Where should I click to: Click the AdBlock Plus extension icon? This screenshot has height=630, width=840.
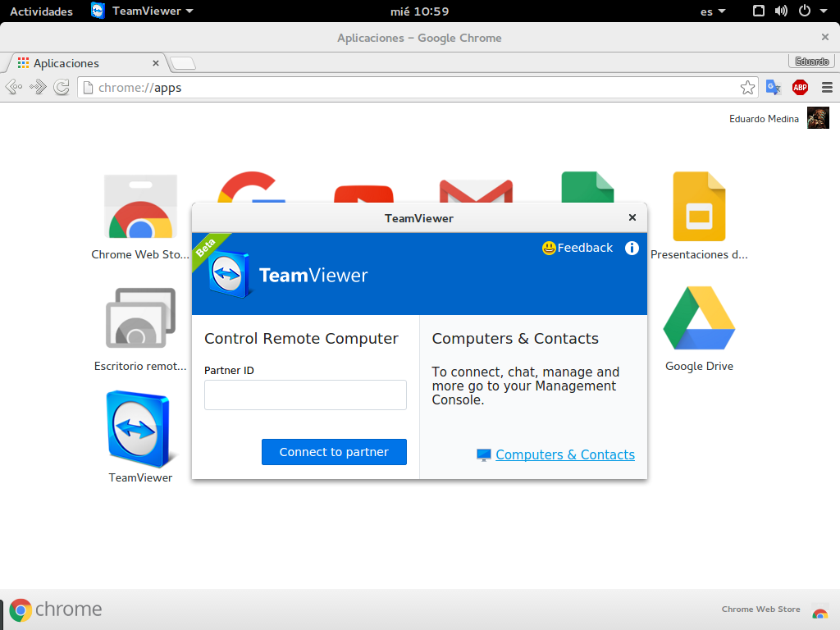click(800, 87)
